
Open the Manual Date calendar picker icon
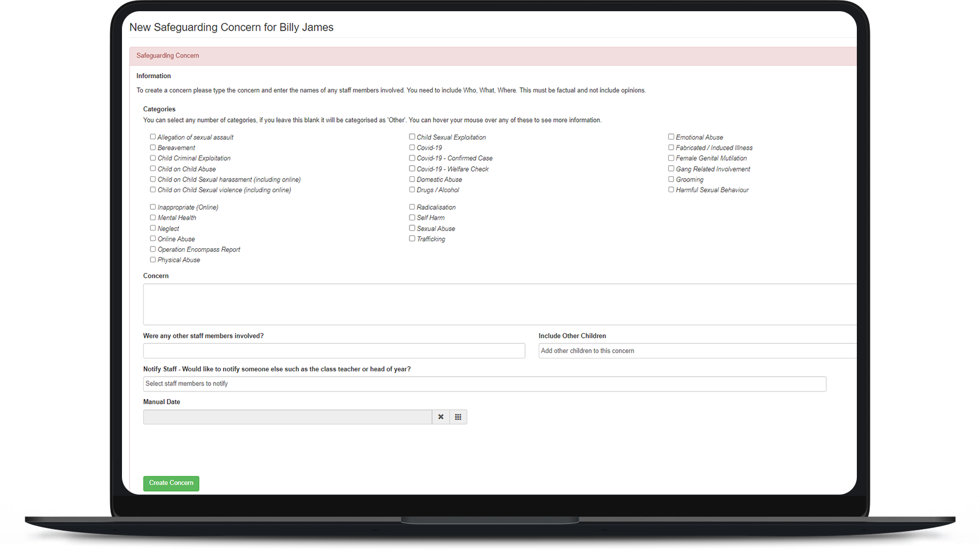pos(458,417)
